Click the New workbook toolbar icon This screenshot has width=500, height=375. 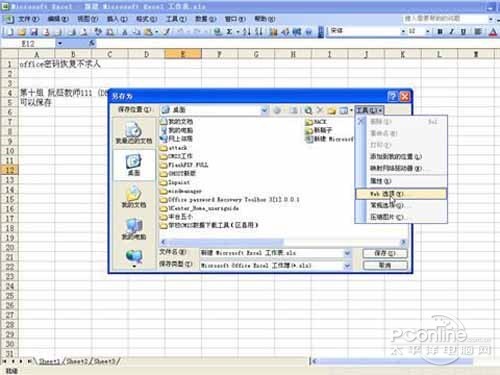(9, 32)
